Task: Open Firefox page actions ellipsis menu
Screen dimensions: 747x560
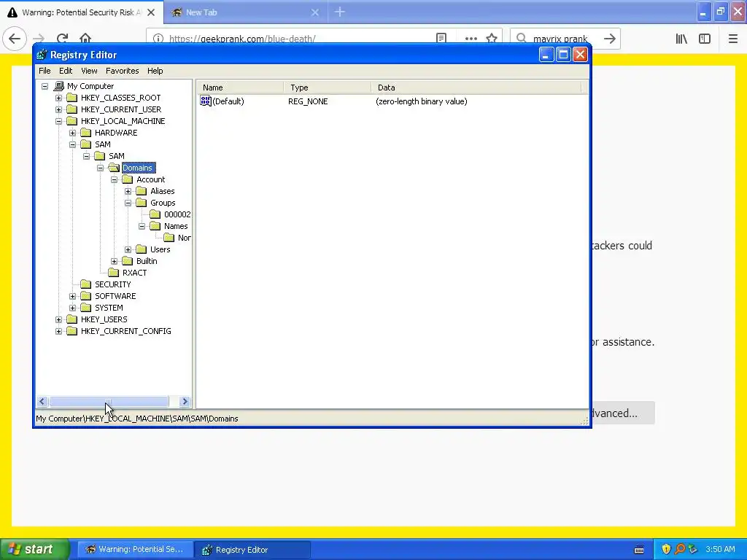Action: point(471,39)
